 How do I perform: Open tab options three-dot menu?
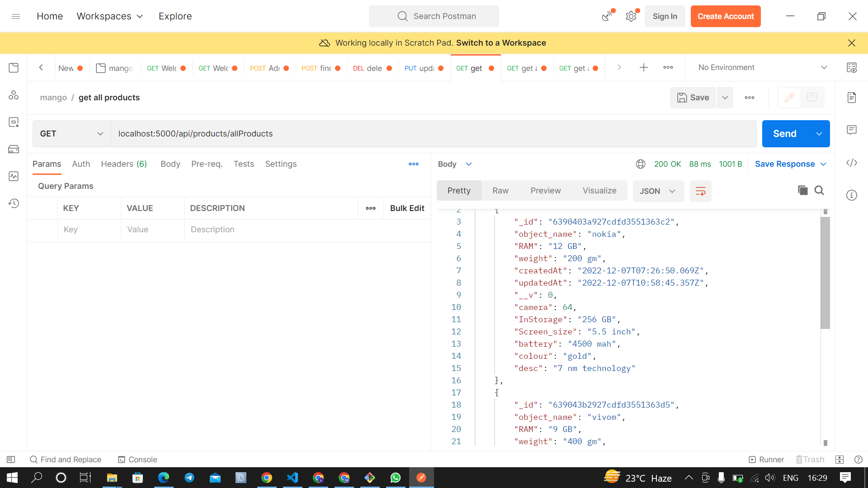(668, 67)
